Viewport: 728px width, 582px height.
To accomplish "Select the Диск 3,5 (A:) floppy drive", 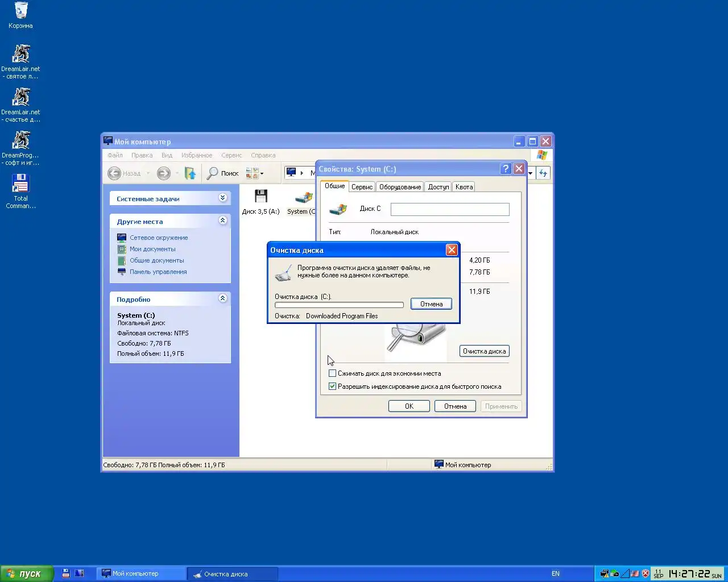I will [x=261, y=202].
